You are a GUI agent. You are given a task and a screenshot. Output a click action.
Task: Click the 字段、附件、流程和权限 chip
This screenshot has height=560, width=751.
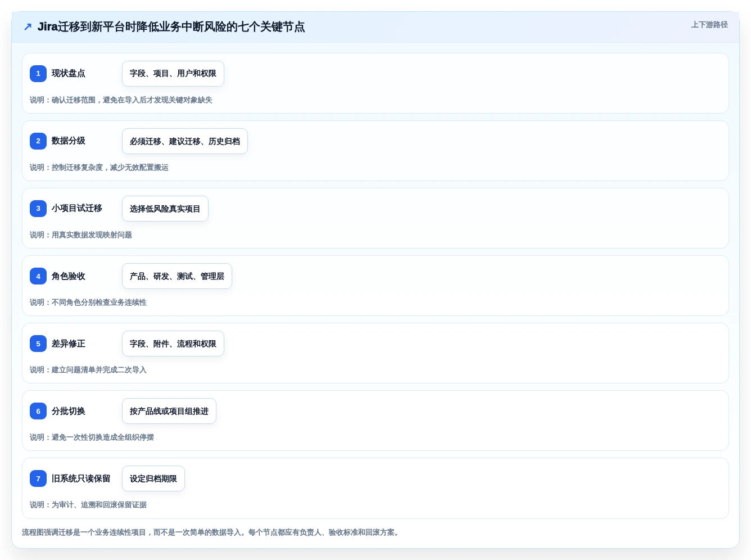pyautogui.click(x=173, y=344)
